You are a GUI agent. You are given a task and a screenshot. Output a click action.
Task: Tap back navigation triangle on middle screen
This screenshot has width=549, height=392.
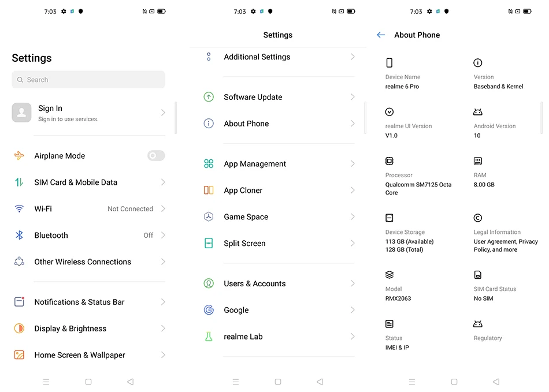pos(320,382)
